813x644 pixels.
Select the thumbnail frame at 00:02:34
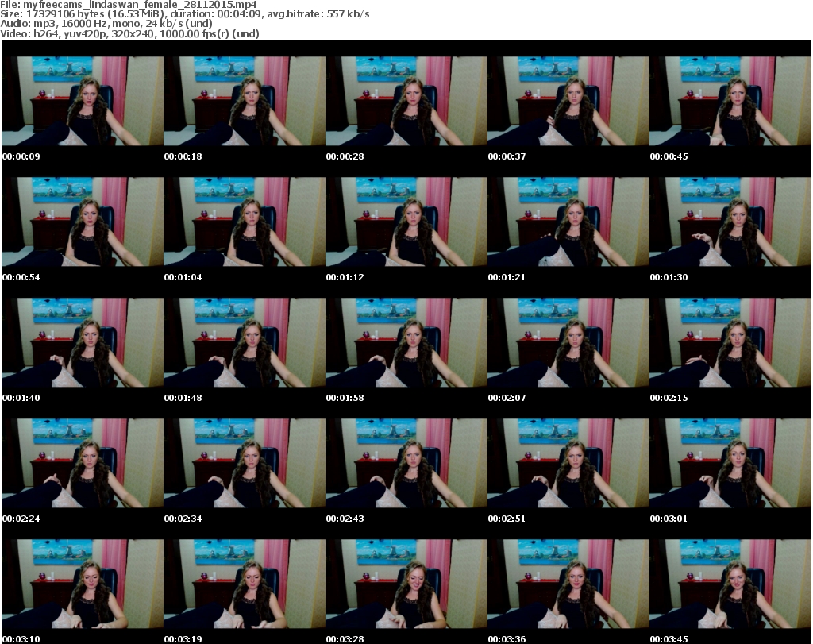[245, 463]
